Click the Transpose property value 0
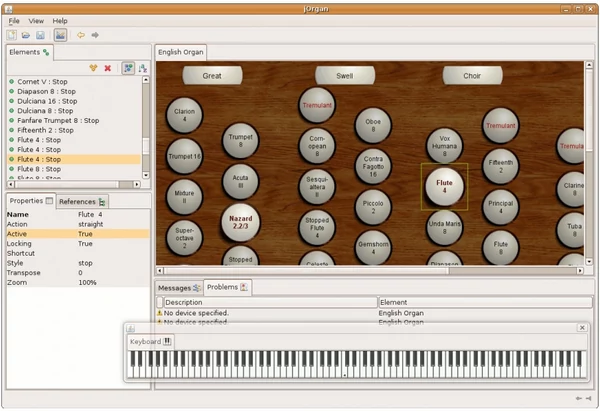Screen dimensions: 600x411 (x=80, y=273)
